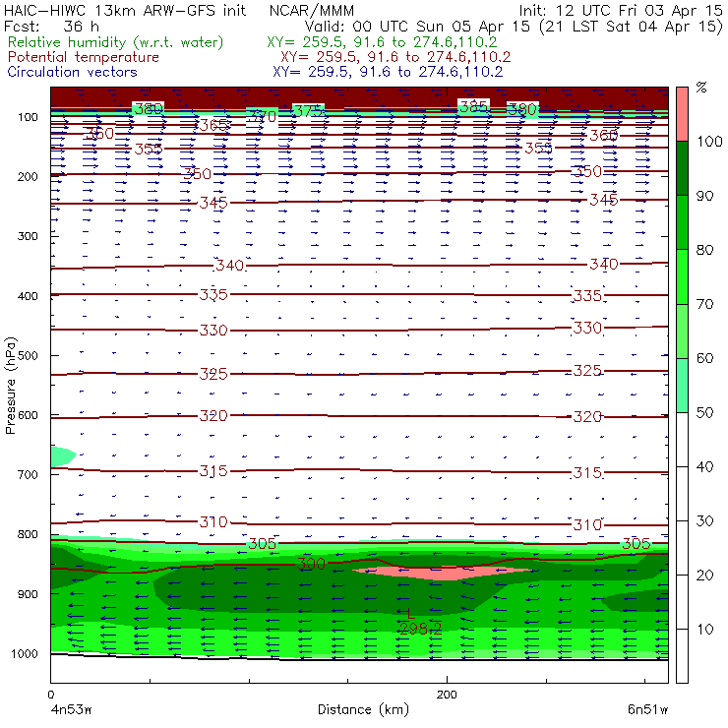Click the '298.2' minimum value label
728x728 pixels.
(x=421, y=629)
